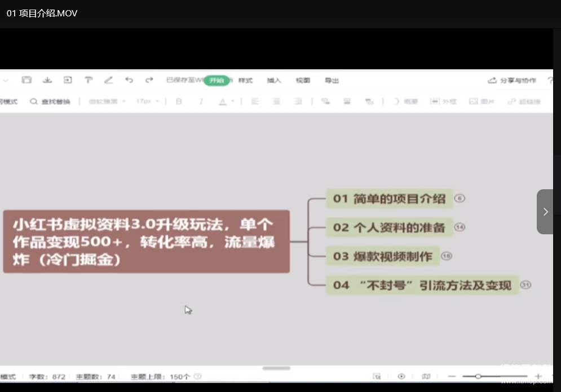Click the video title 01 项目介绍.MOV
The image size is (561, 392).
click(x=42, y=13)
